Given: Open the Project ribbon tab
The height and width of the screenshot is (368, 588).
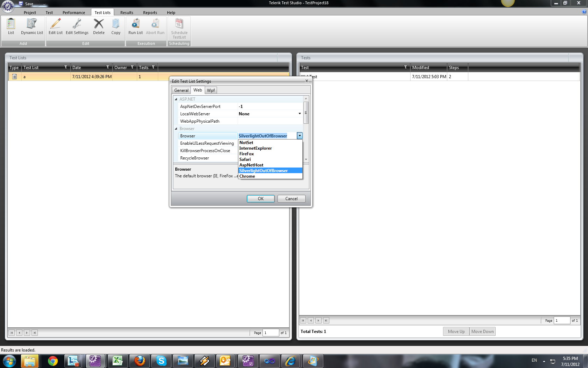Looking at the screenshot, I should click(30, 13).
